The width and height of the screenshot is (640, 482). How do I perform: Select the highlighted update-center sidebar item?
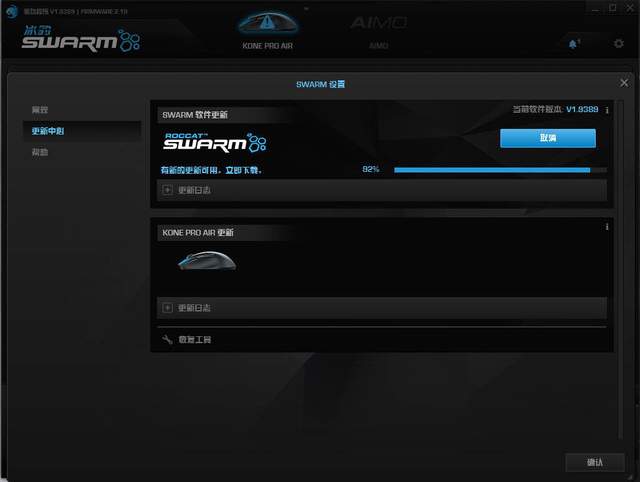(82, 131)
